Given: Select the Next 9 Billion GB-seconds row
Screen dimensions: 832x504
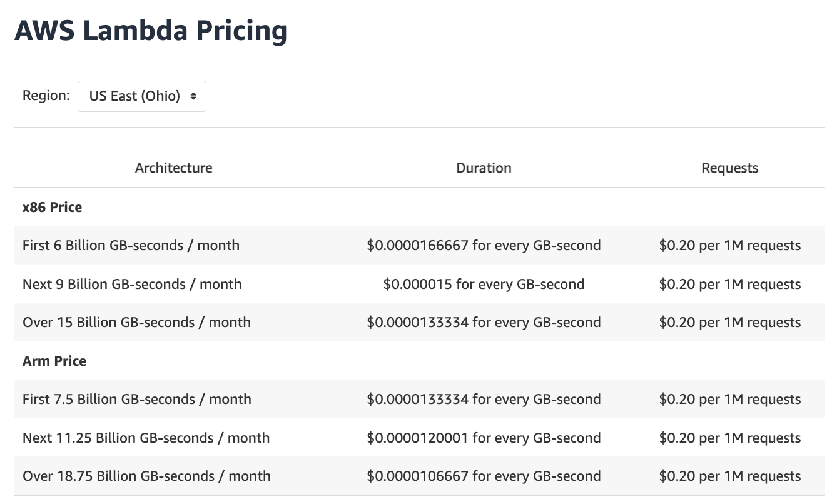Looking at the screenshot, I should coord(132,284).
